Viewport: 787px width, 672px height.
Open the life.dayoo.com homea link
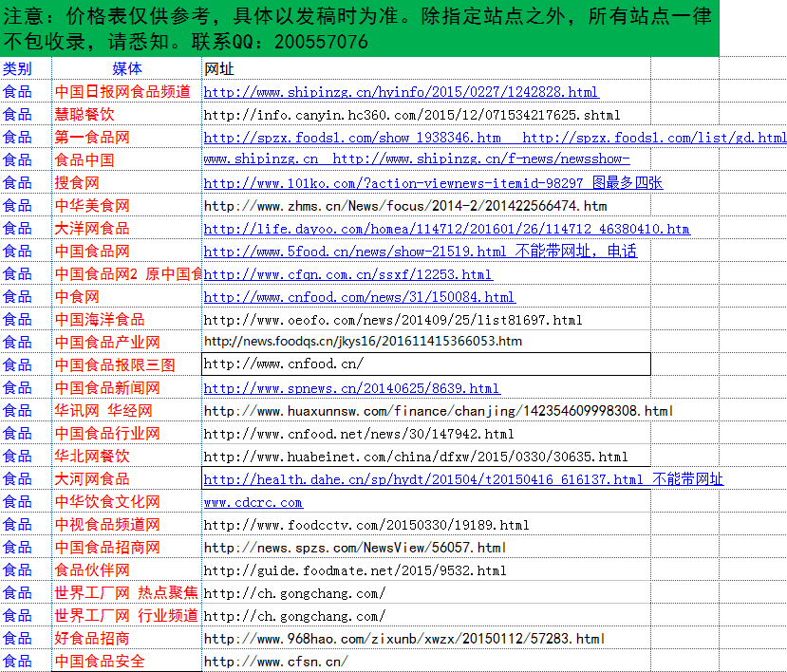pyautogui.click(x=447, y=229)
